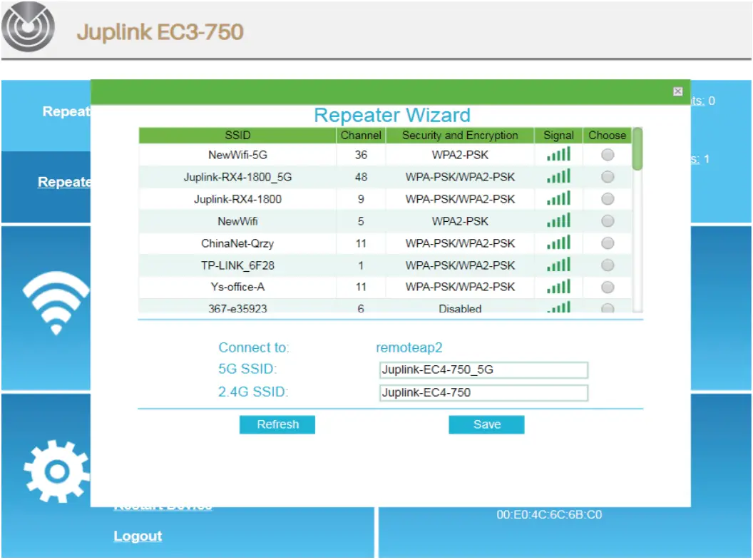Click the network list scrollbar

tap(638, 221)
